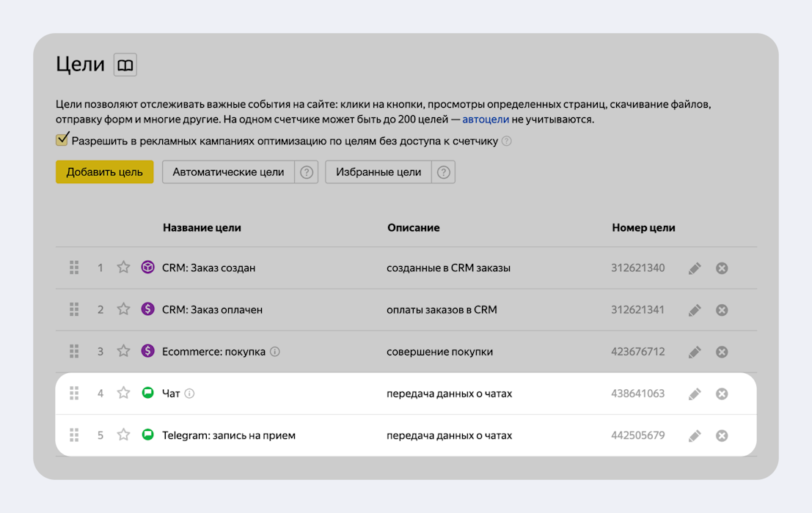This screenshot has width=812, height=513.
Task: Click the help icon beside the optimization checkbox
Action: click(506, 141)
